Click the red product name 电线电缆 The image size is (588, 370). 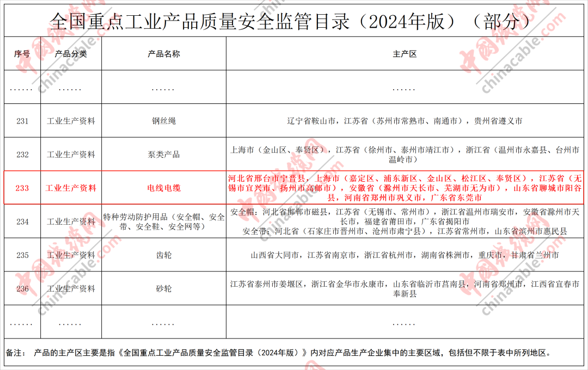(164, 188)
